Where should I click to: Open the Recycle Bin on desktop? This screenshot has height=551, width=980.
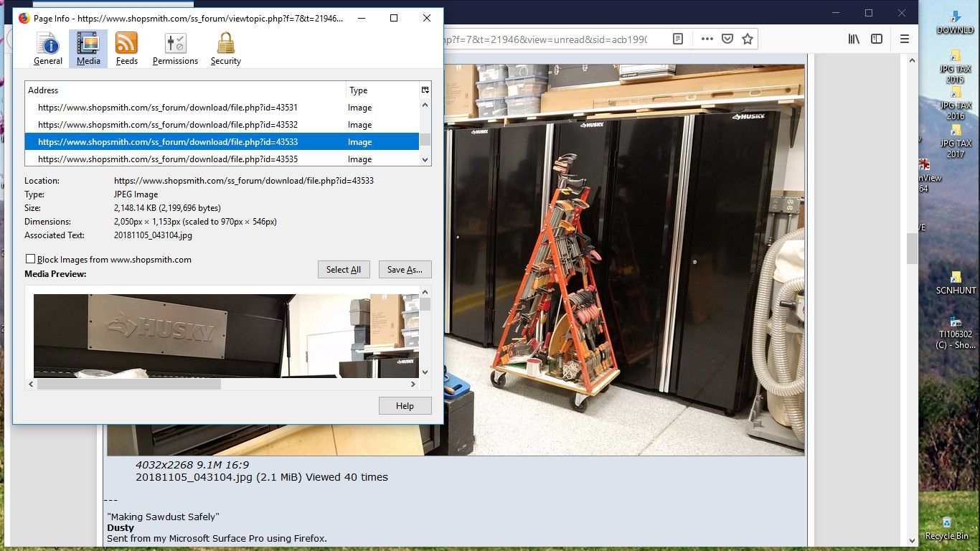[947, 528]
